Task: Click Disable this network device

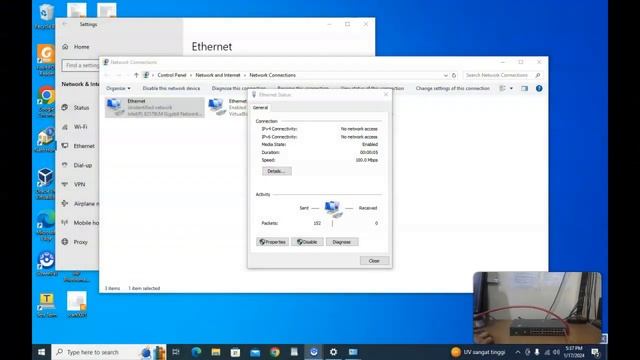Action: point(171,88)
